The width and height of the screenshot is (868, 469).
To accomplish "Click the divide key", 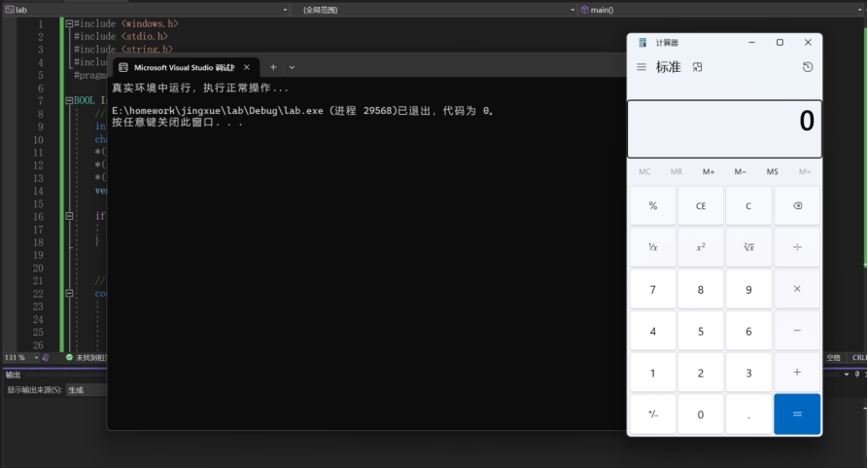I will click(797, 247).
